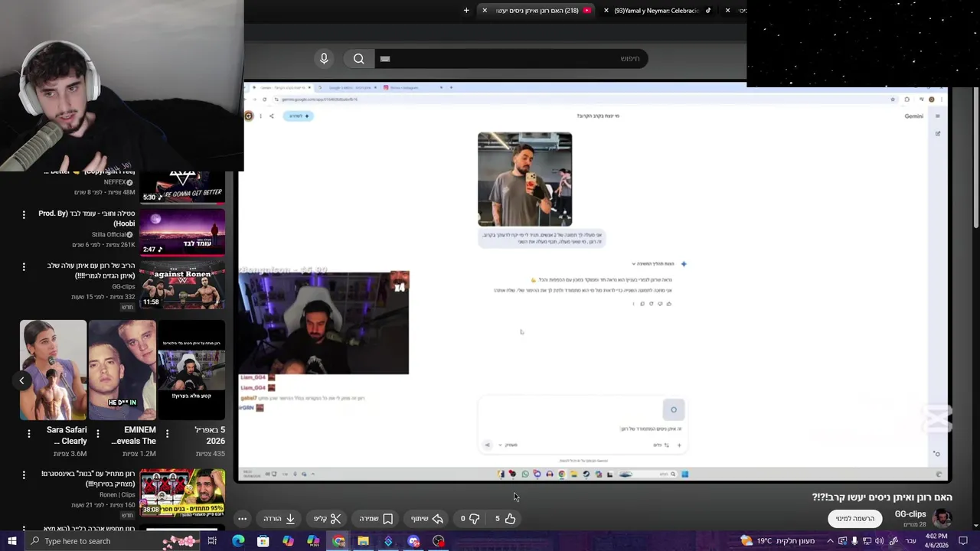Close the Yamal y Neymar tab

(606, 11)
